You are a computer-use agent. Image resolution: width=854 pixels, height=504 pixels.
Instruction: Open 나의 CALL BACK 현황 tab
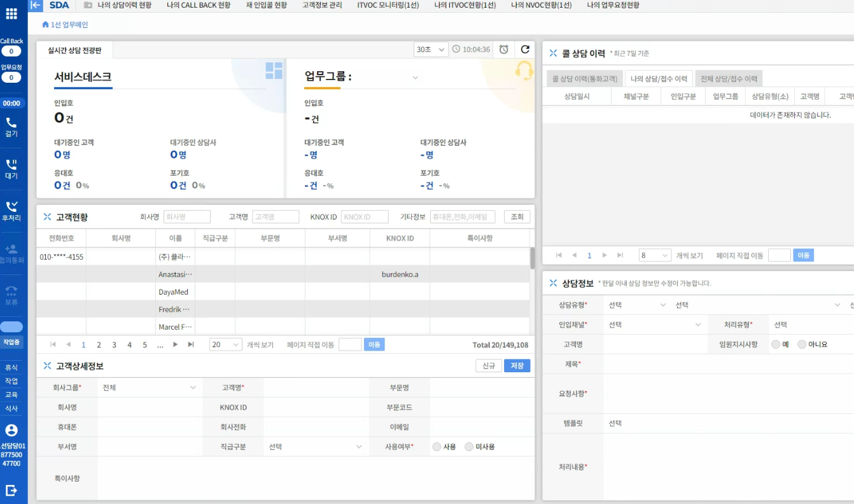(x=198, y=5)
